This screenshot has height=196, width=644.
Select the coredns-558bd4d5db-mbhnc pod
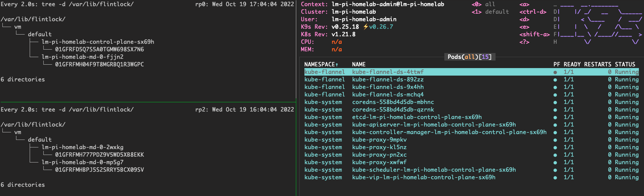point(471,102)
